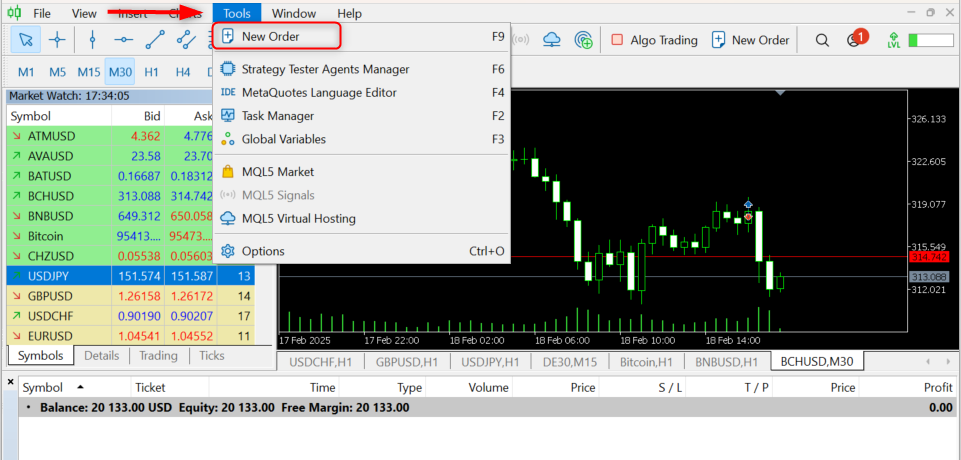Click the MetaTrader candlestick app icon
This screenshot has width=961, height=460.
(13, 13)
